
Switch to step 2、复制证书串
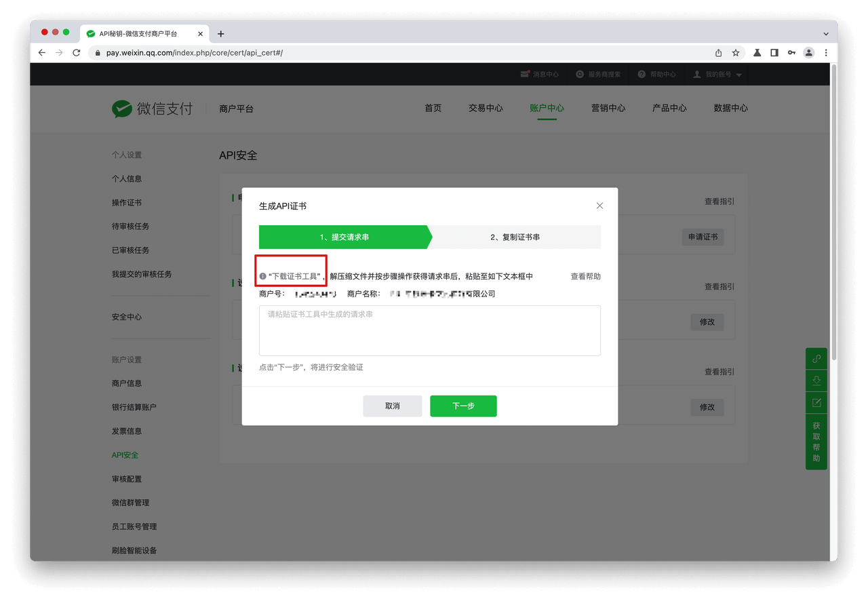517,237
